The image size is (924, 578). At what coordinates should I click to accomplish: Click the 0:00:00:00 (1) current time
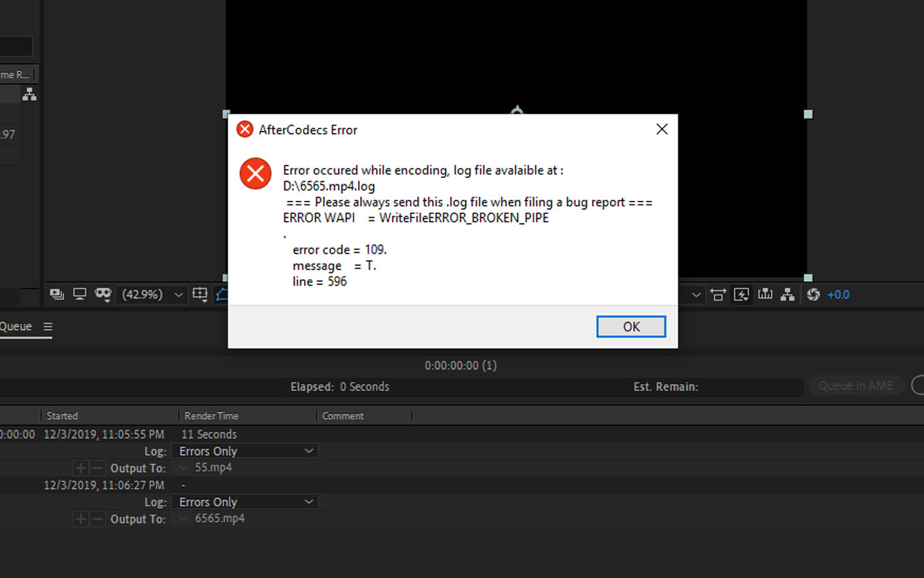[x=461, y=365]
